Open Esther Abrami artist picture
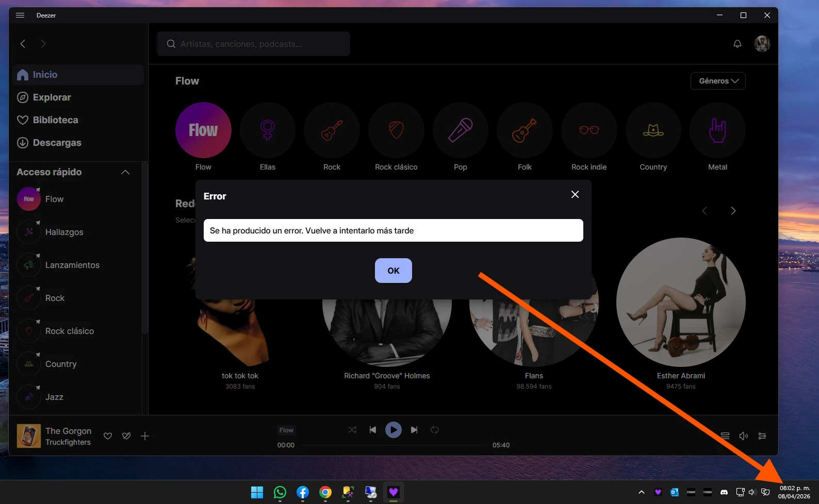This screenshot has width=819, height=504. coord(681,302)
